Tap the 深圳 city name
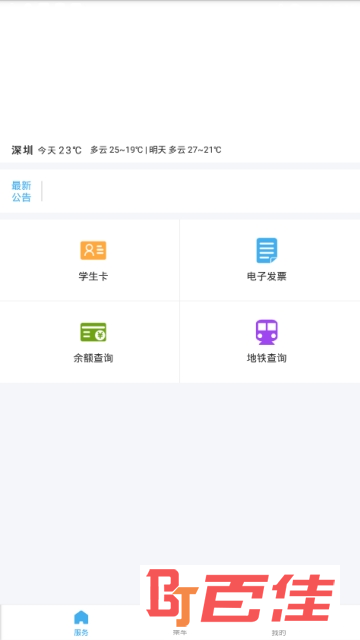This screenshot has height=640, width=360. pyautogui.click(x=22, y=150)
